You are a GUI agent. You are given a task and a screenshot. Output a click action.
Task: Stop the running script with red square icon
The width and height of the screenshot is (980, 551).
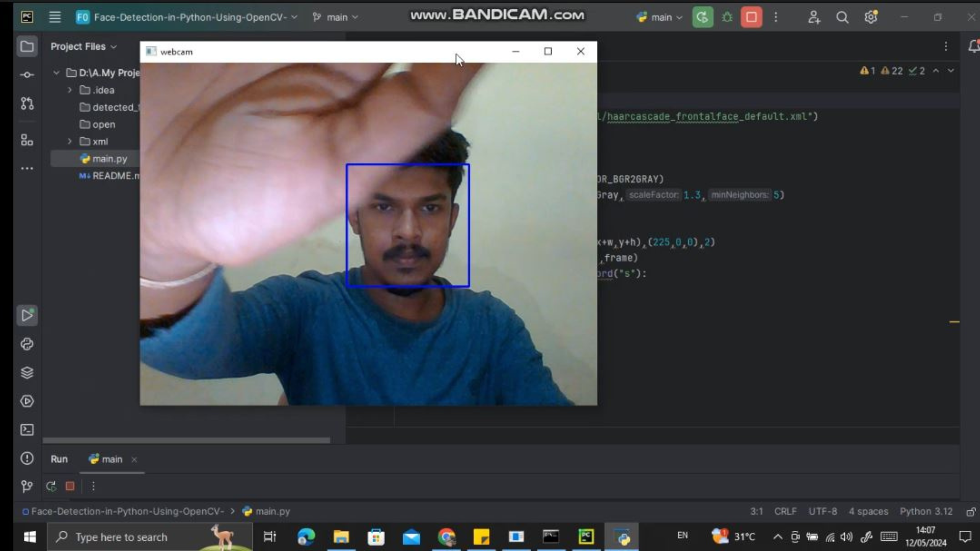pyautogui.click(x=750, y=17)
